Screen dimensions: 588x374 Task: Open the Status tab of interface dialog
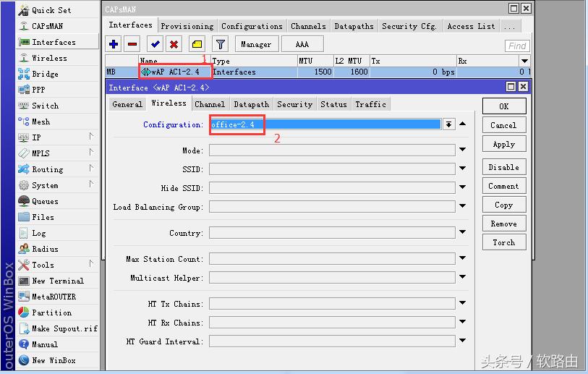click(333, 104)
